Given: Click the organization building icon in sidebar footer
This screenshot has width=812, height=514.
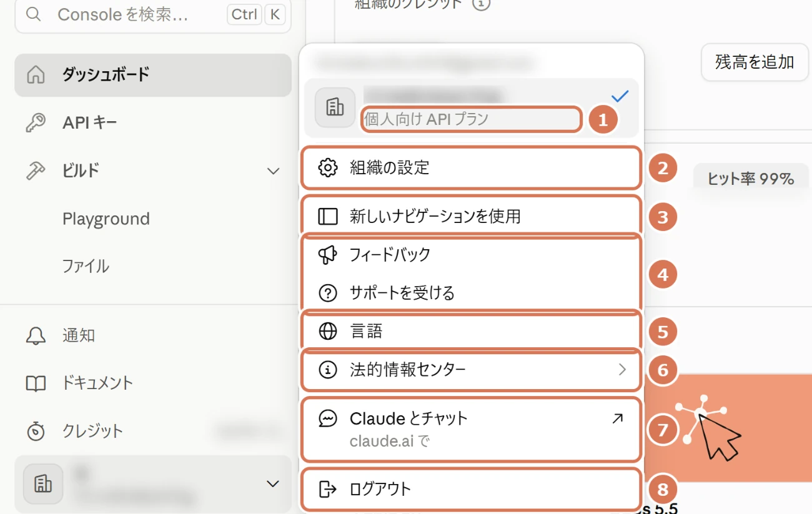Looking at the screenshot, I should [x=43, y=484].
